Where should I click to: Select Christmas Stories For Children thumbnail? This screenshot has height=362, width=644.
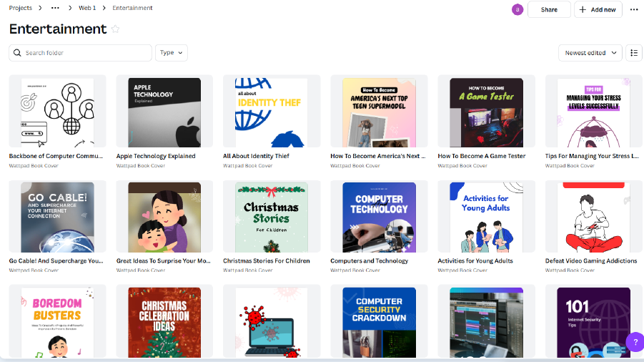point(272,217)
